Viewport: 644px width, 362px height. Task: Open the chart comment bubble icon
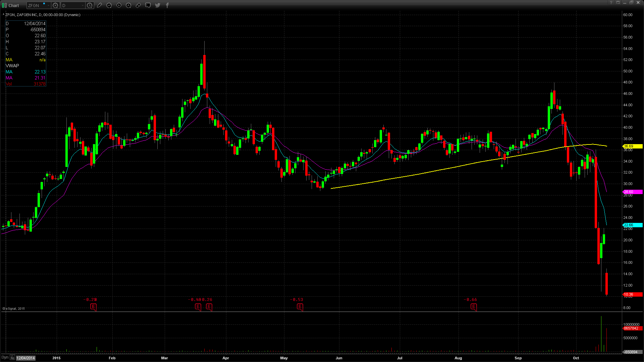click(148, 5)
